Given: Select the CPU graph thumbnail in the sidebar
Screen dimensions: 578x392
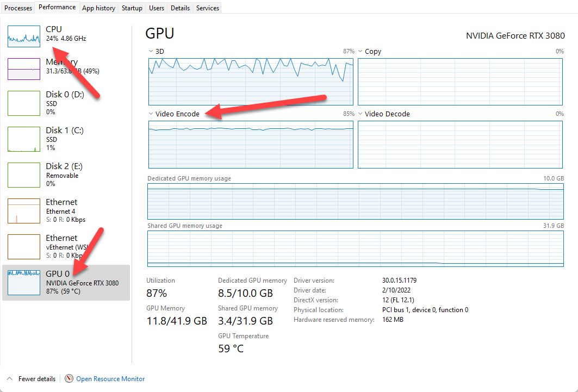Looking at the screenshot, I should click(x=23, y=36).
